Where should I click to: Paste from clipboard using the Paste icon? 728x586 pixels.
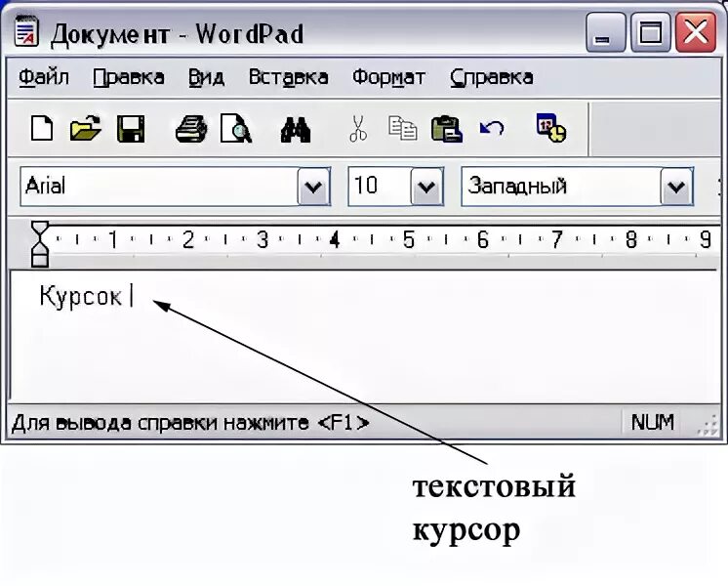[x=447, y=129]
